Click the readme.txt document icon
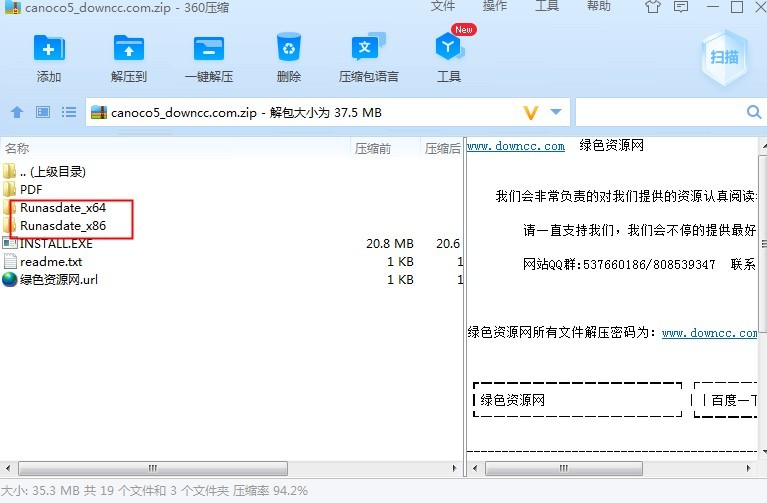Image resolution: width=767 pixels, height=503 pixels. tap(10, 261)
